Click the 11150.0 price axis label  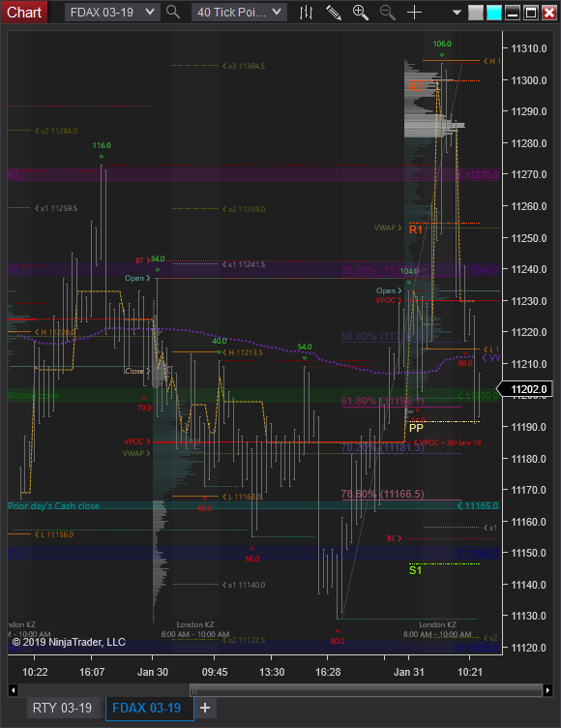pos(529,553)
